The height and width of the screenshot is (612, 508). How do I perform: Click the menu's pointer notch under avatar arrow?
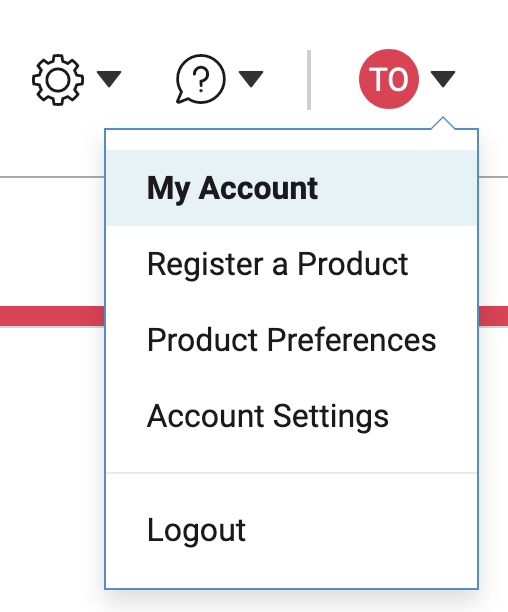click(x=443, y=123)
